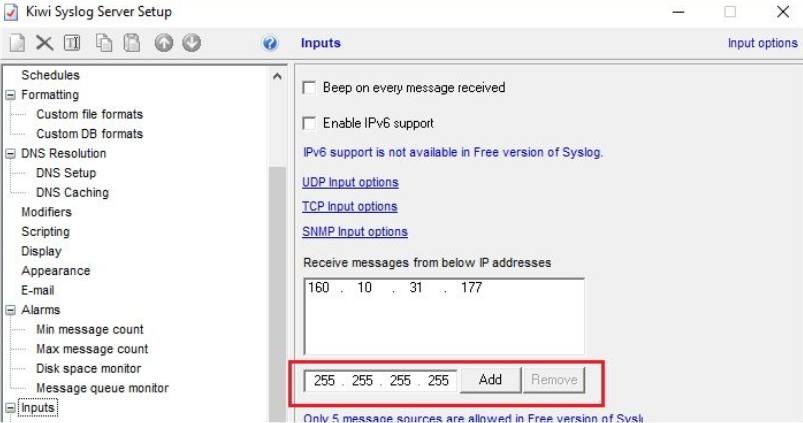The height and width of the screenshot is (423, 803).
Task: Select Inputs in the tree
Action: [37, 408]
